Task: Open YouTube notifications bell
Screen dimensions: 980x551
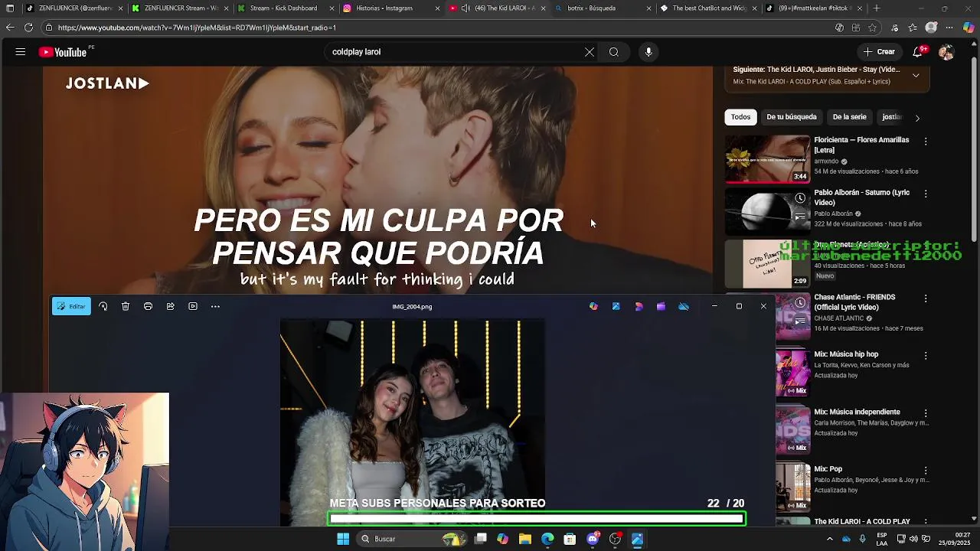Action: point(917,52)
